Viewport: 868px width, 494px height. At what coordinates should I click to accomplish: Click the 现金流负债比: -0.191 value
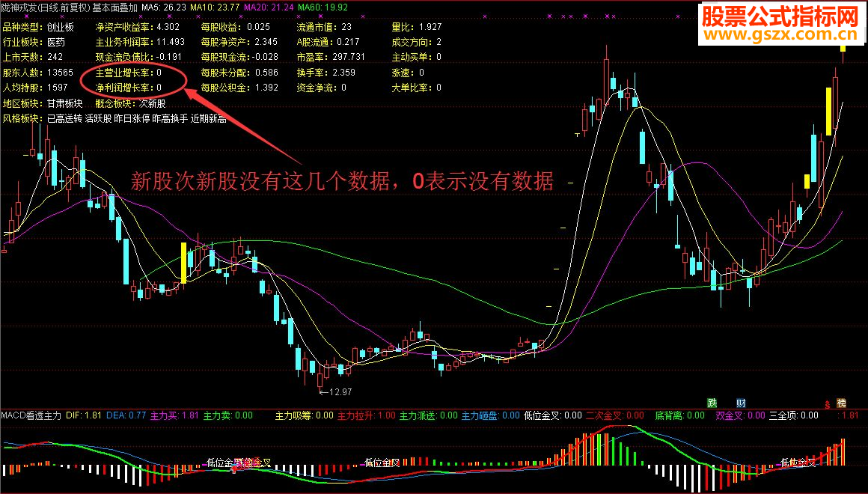coord(138,56)
